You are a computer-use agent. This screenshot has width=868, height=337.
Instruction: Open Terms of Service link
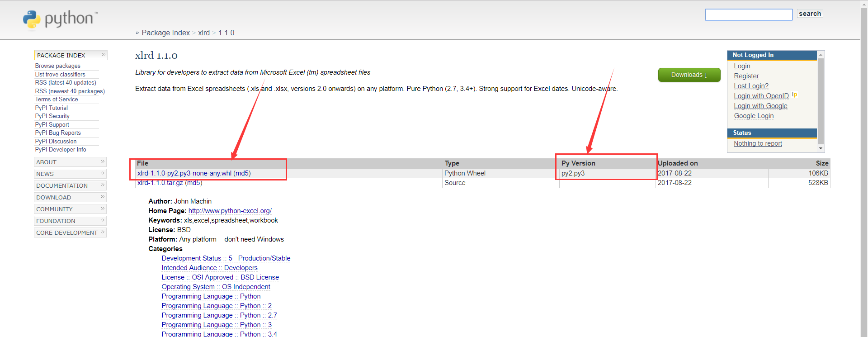pos(57,100)
